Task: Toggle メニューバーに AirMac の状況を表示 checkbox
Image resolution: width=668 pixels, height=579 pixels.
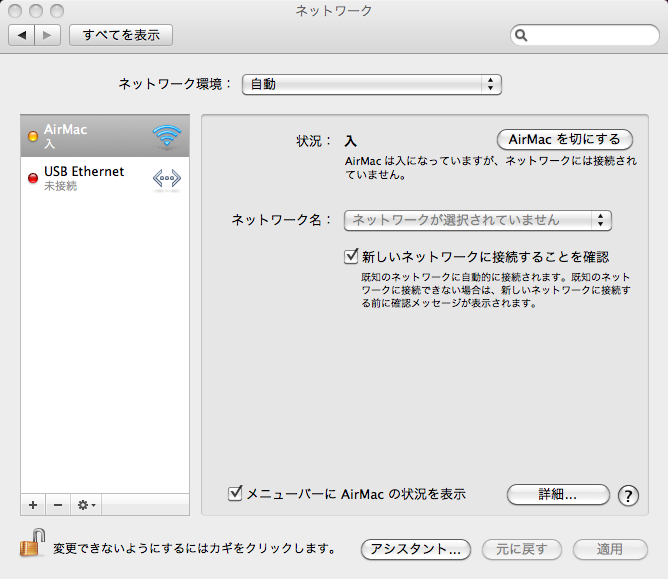Action: click(x=235, y=493)
